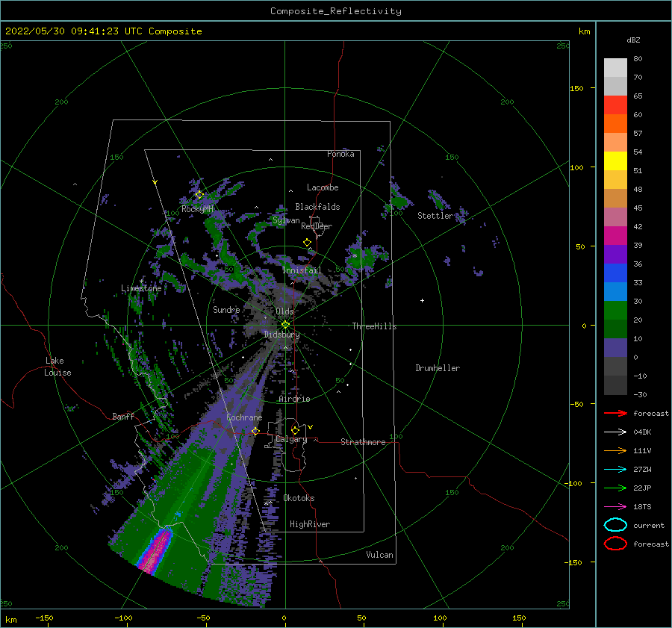The height and width of the screenshot is (628, 672).
Task: Click the Sundre town label
Action: point(226,310)
